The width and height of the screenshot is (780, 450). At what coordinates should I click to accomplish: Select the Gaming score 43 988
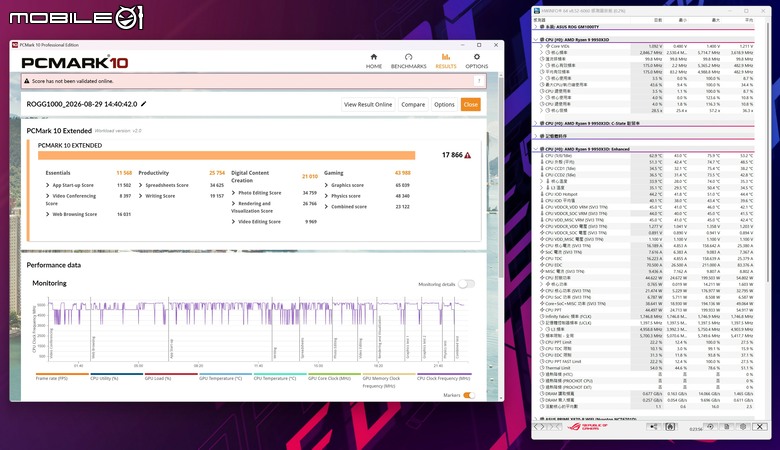tap(402, 173)
